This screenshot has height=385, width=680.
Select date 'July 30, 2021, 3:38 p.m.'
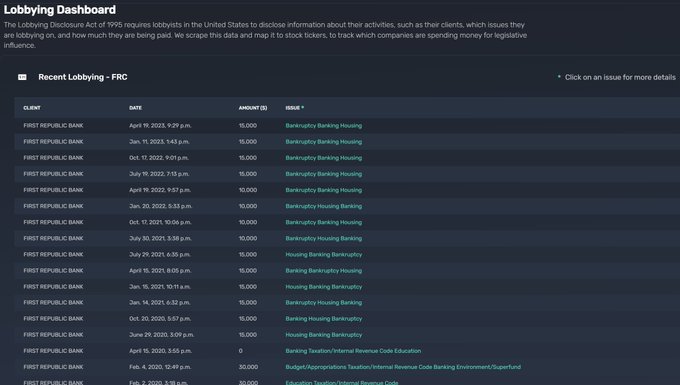(160, 238)
